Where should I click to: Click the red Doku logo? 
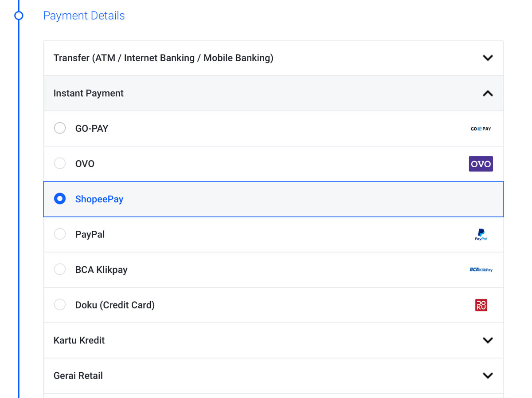tap(481, 305)
